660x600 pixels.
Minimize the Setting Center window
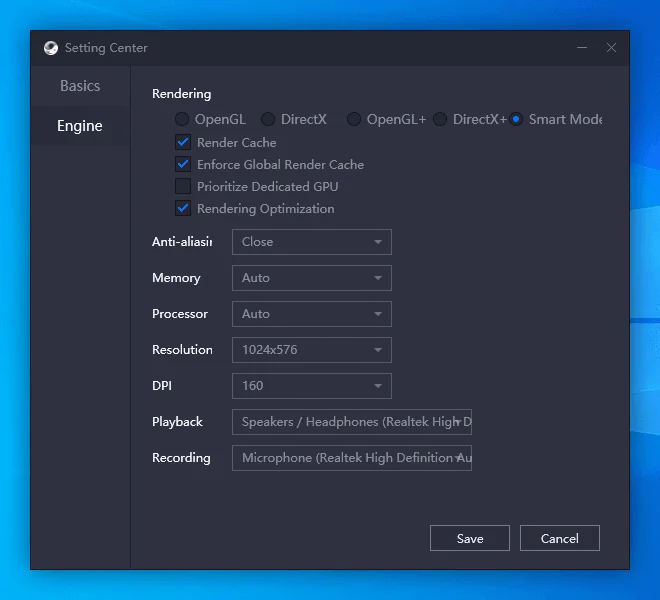pyautogui.click(x=582, y=48)
